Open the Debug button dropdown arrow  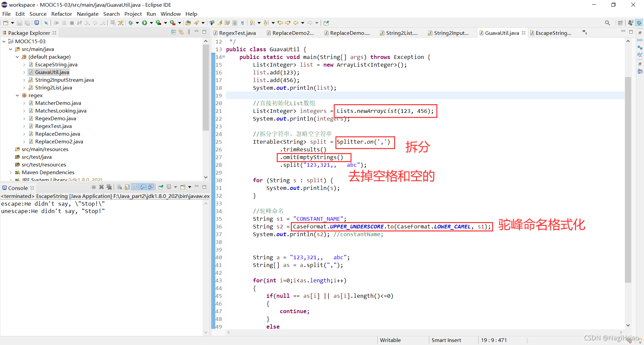coord(137,23)
